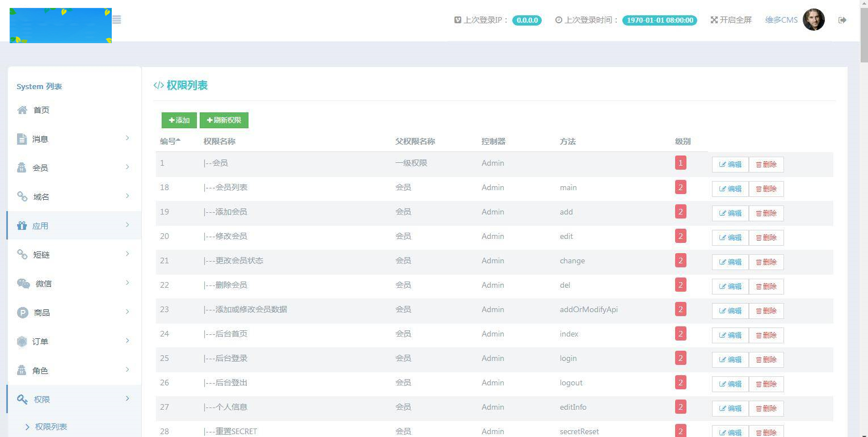Screen dimensions: 868x437
Task: Select the 域名 domain icon
Action: (22, 196)
